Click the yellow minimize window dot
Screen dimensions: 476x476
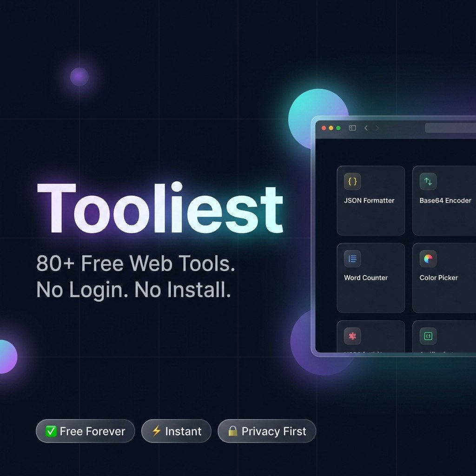click(x=331, y=128)
